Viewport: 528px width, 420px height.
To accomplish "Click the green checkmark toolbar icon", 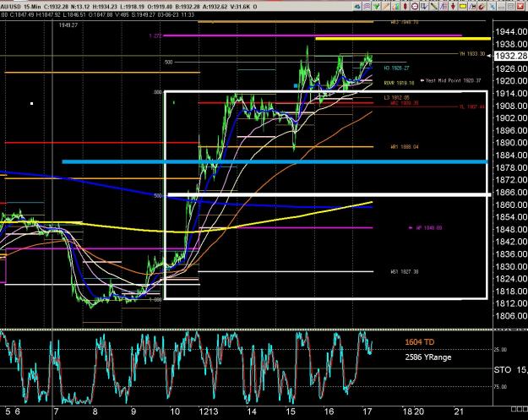I will (377, 7).
